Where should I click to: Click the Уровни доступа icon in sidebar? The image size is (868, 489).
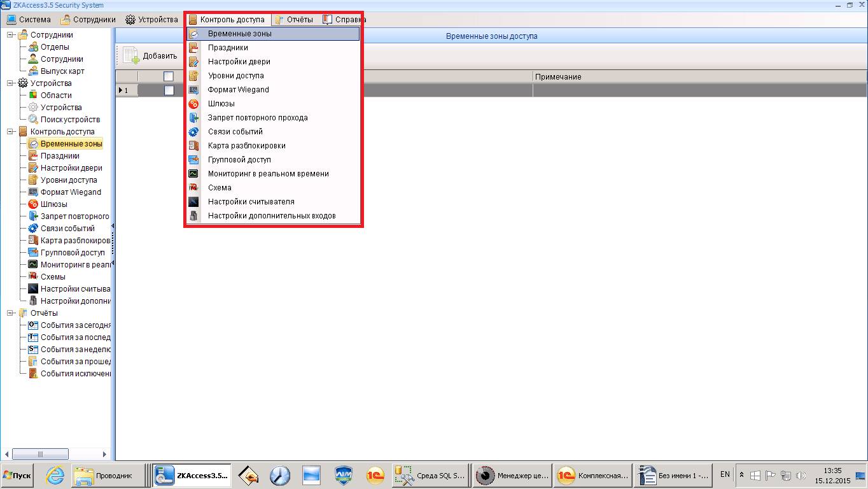(33, 180)
